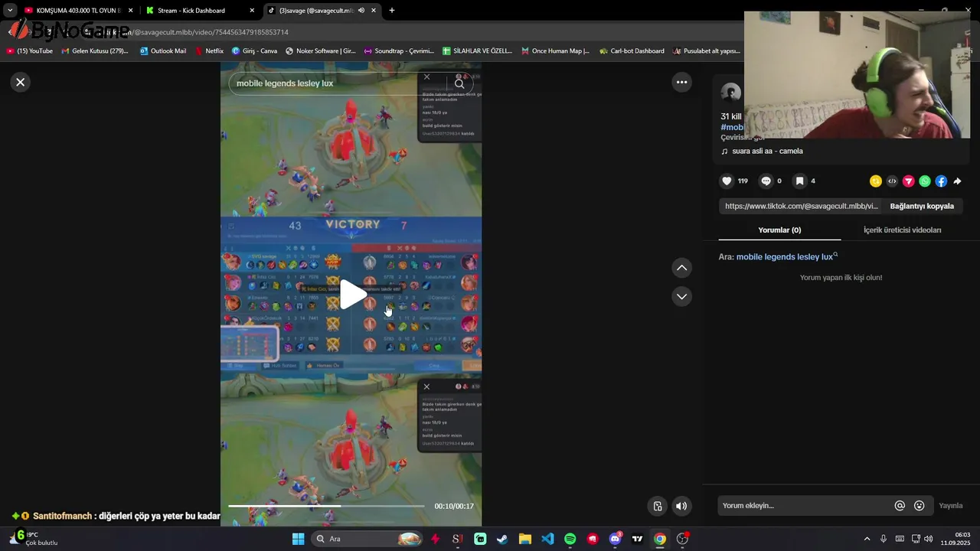Open the Once Human Map bookmark
The width and height of the screenshot is (980, 551).
pos(555,51)
